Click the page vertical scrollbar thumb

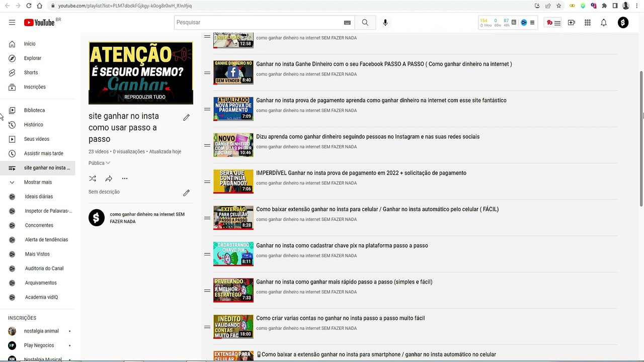pos(641,138)
